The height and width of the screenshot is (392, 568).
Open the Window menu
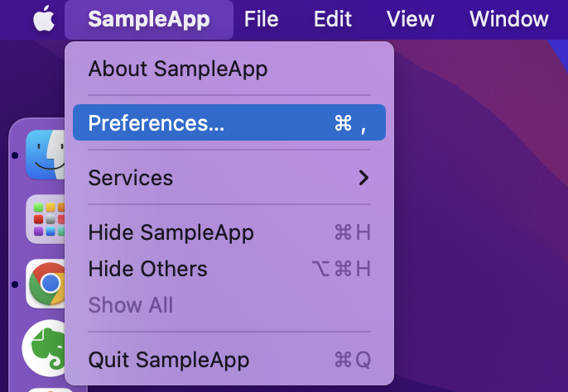tap(509, 19)
